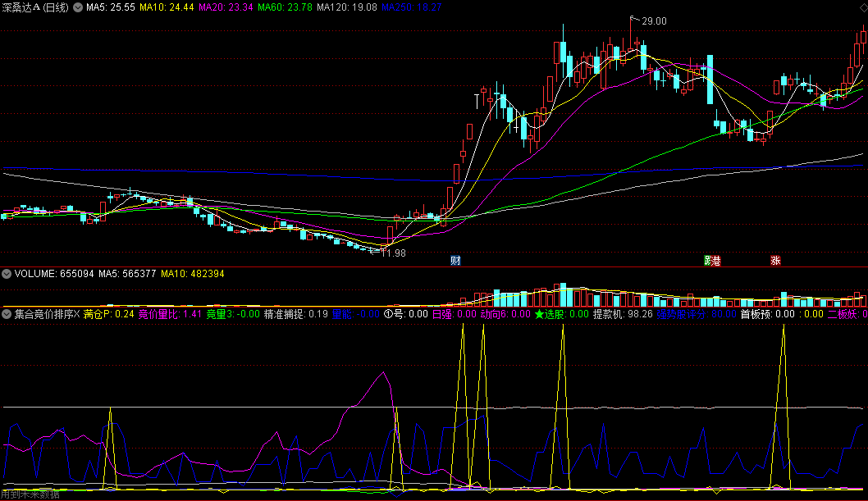This screenshot has height=501, width=868.
Task: Click the ①号: 0.00 value
Action: coord(406,314)
